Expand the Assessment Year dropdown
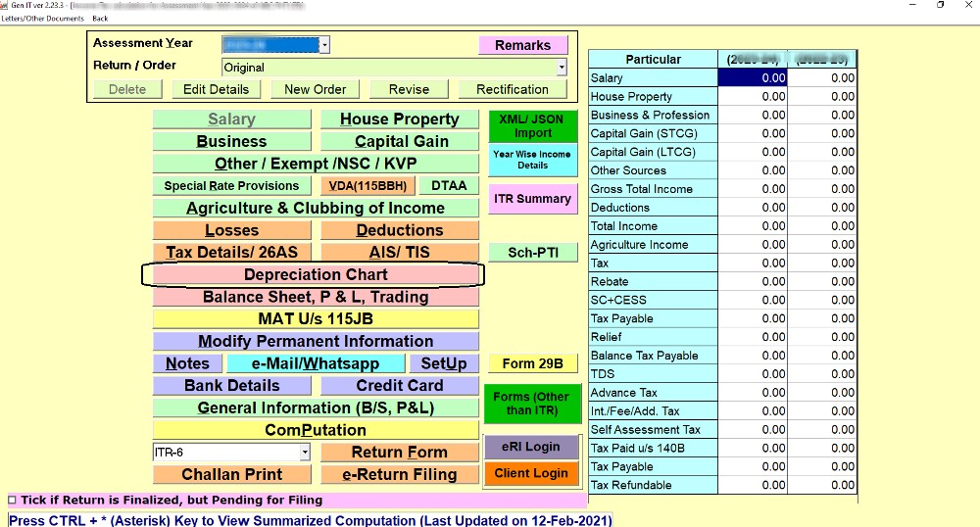980x527 pixels. (x=324, y=45)
